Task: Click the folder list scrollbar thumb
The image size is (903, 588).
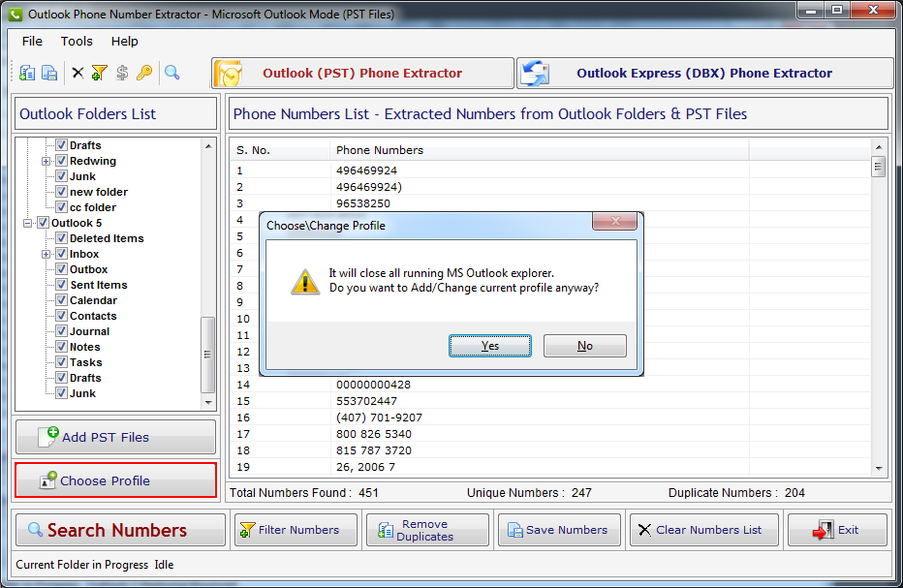Action: [208, 355]
